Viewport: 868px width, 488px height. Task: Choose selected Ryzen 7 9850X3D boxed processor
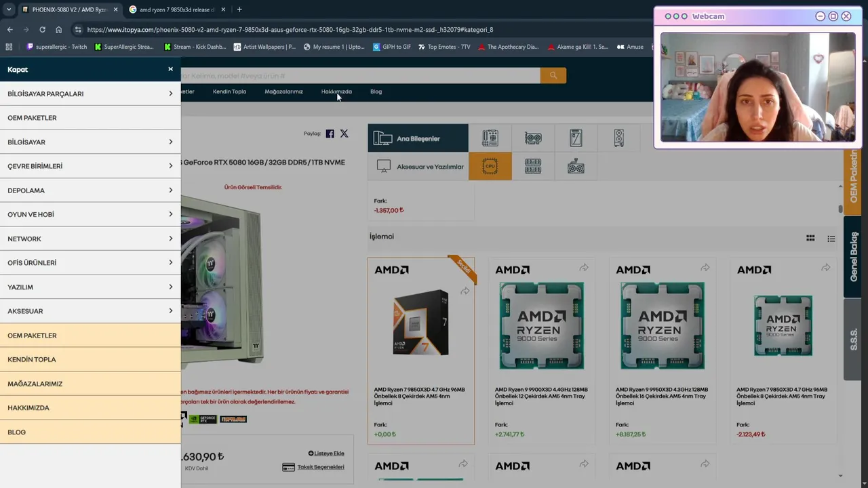(x=421, y=350)
